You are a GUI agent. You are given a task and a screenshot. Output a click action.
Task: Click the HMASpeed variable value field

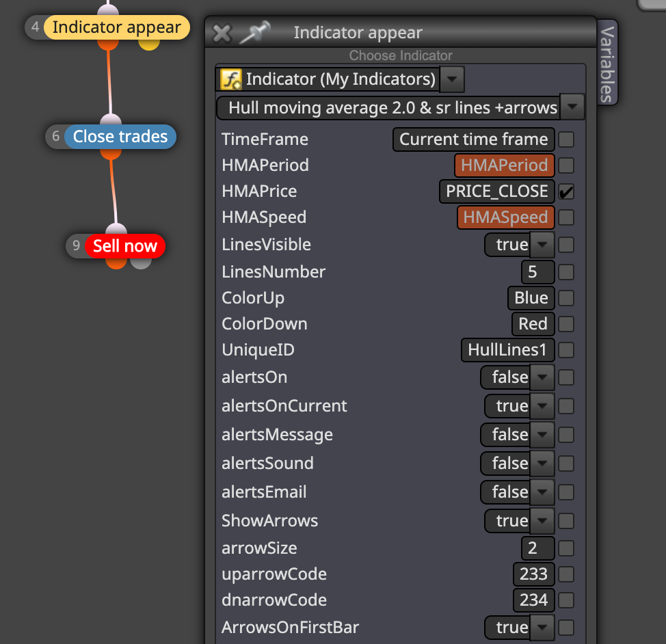coord(505,217)
